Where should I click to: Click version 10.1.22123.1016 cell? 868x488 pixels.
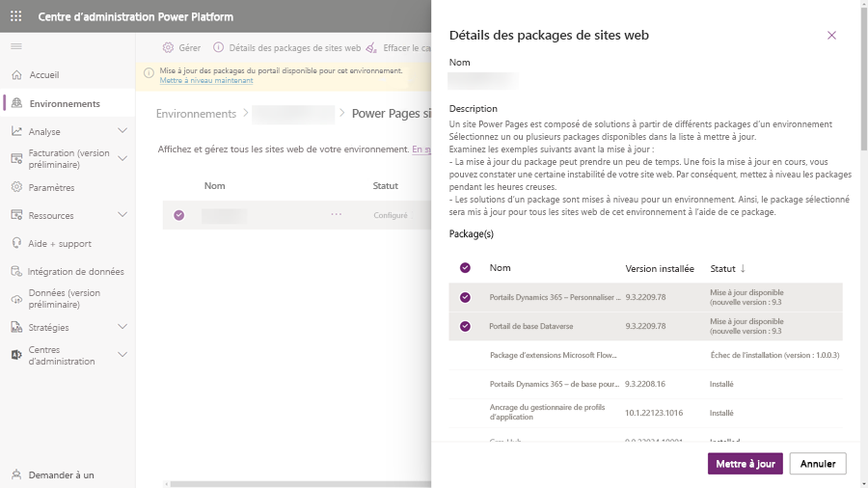654,413
